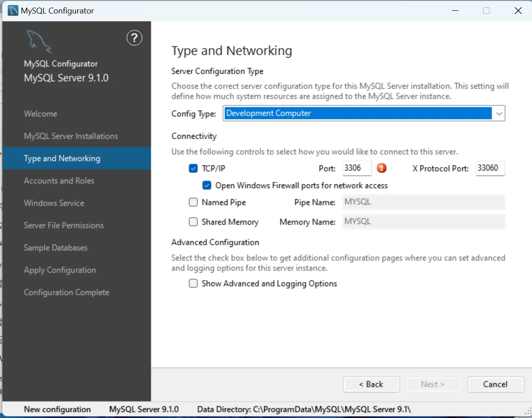Click the MySQL dolphin logo in sidebar
The width and height of the screenshot is (532, 418).
(39, 42)
